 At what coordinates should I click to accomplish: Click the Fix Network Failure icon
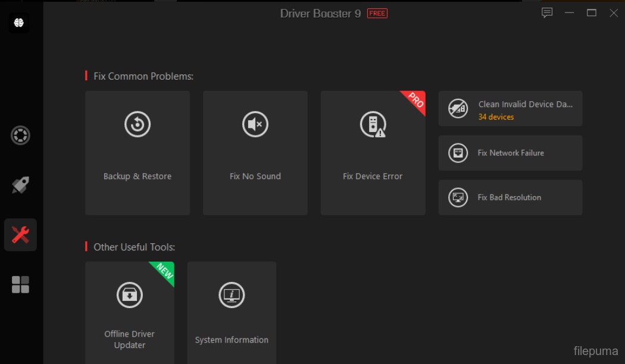(458, 153)
